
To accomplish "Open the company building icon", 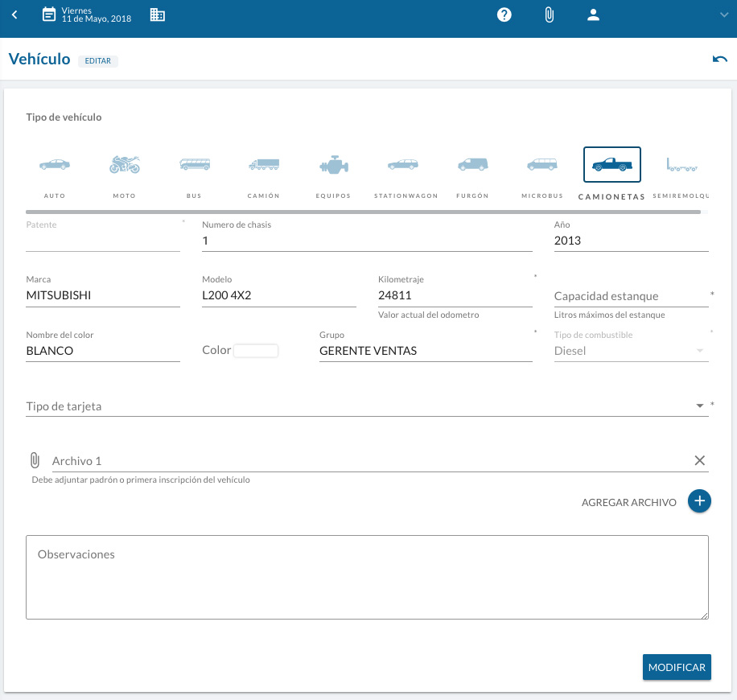I will pyautogui.click(x=158, y=15).
